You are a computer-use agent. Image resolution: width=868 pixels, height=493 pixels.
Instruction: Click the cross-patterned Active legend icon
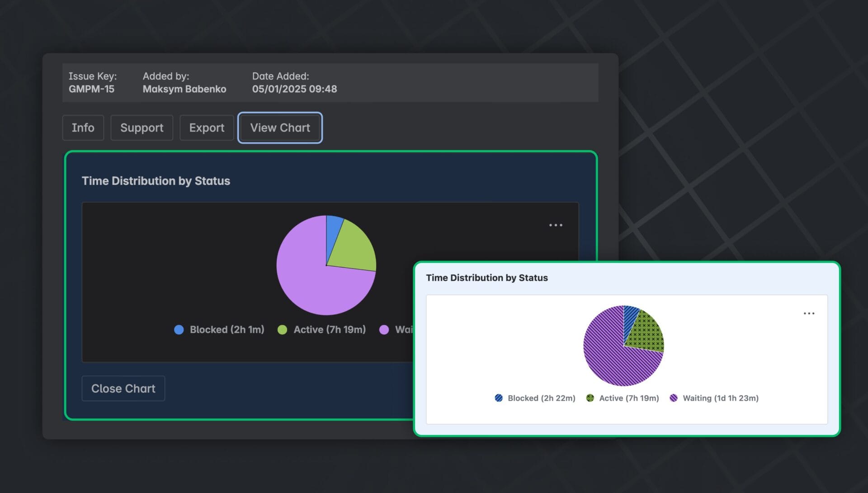(x=590, y=398)
